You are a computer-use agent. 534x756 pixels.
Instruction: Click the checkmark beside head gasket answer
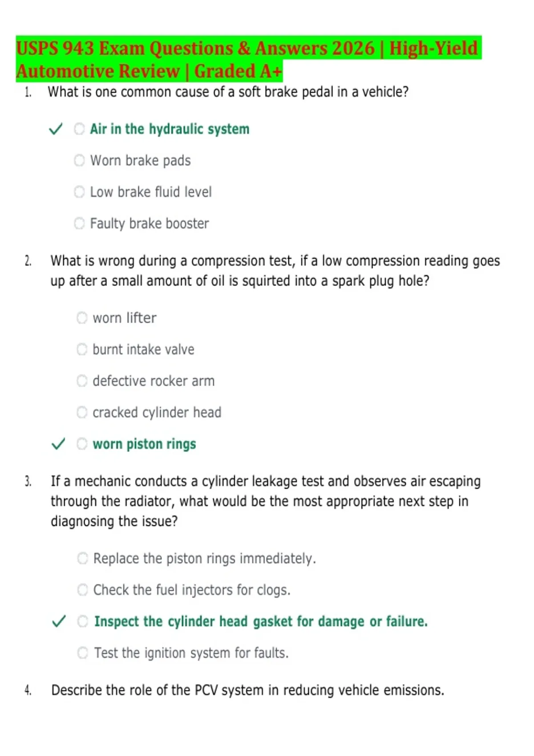coord(59,621)
